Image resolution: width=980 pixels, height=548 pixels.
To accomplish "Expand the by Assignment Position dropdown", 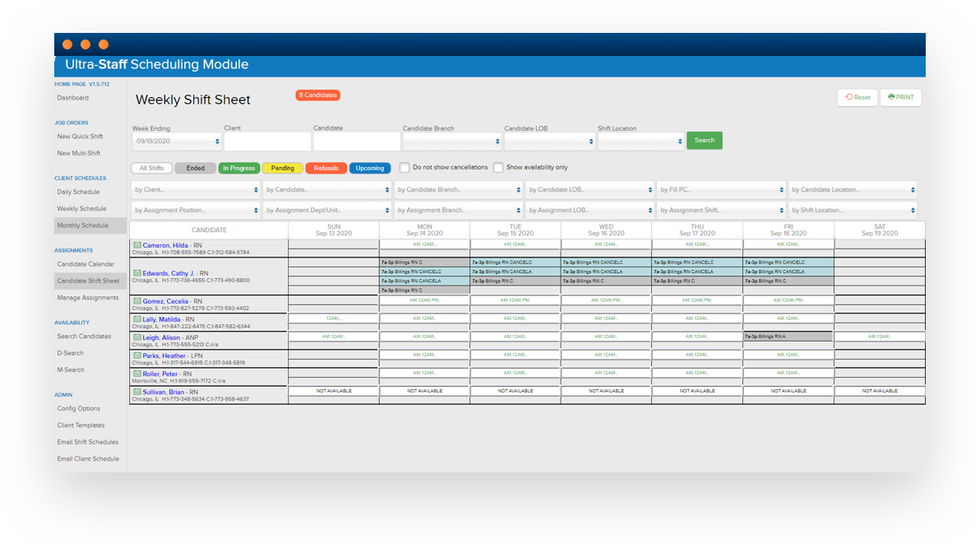I will coord(196,210).
